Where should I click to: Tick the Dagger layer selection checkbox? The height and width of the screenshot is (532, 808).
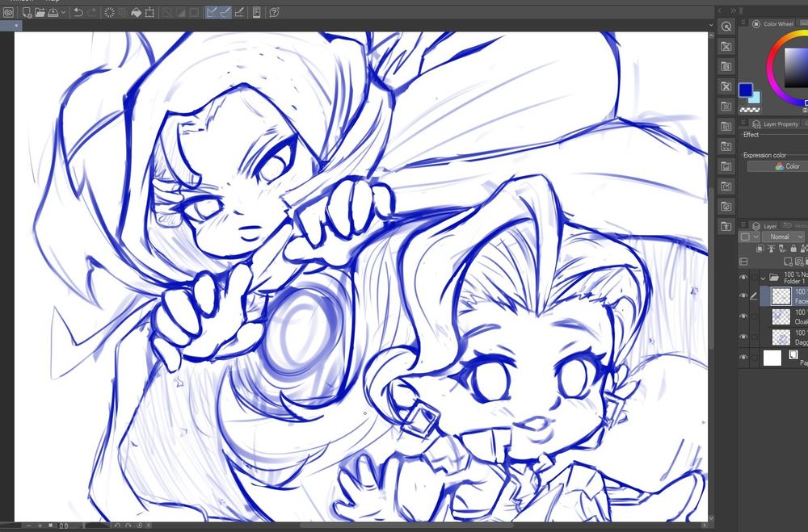pyautogui.click(x=755, y=337)
